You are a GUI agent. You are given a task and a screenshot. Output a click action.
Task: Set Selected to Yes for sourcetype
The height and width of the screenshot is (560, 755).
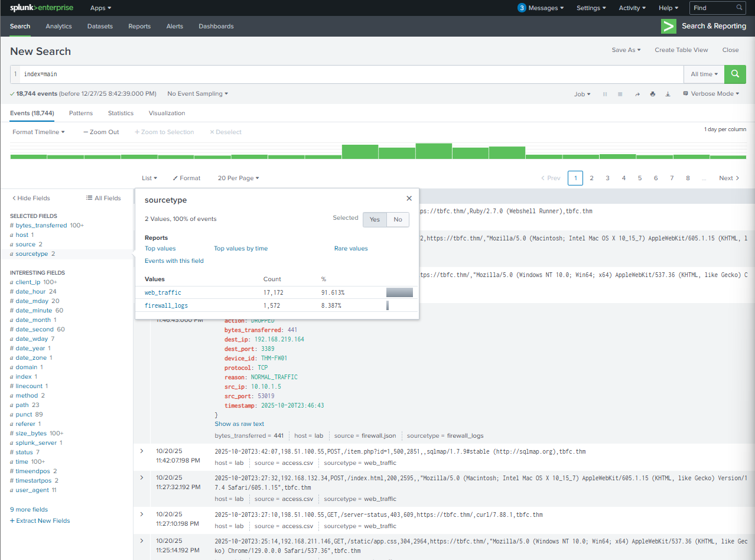(x=375, y=219)
